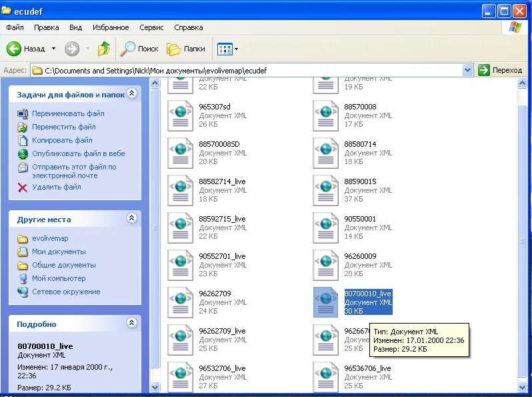The width and height of the screenshot is (532, 397).
Task: Open the Сервис menu
Action: [x=151, y=27]
